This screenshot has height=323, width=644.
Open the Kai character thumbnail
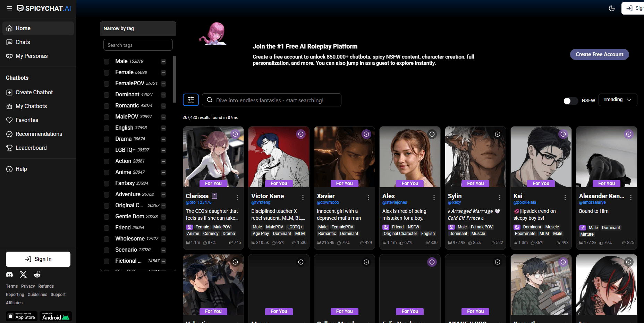(x=541, y=157)
